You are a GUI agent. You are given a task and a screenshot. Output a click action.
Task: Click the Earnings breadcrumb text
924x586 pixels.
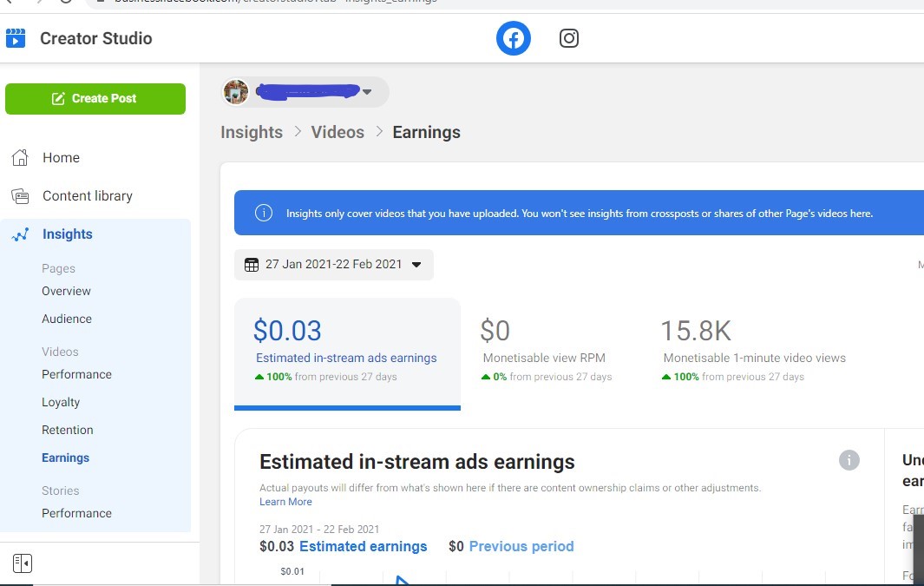pos(427,132)
